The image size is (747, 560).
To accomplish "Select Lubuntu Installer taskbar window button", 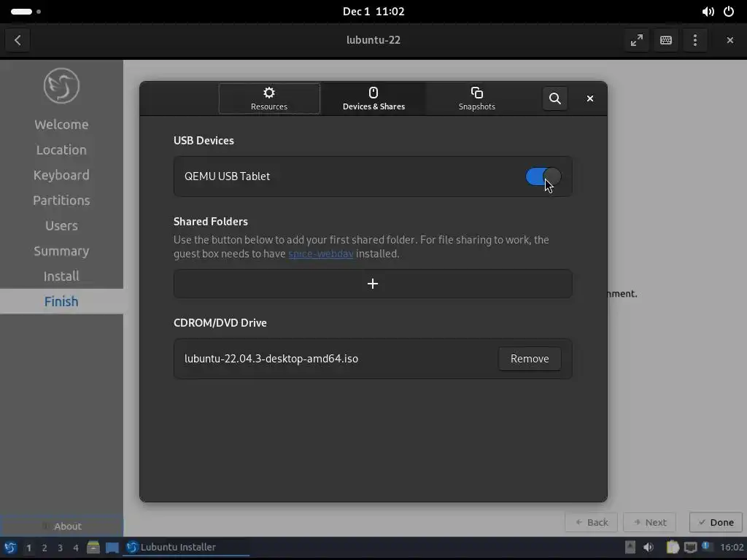I will (186, 548).
